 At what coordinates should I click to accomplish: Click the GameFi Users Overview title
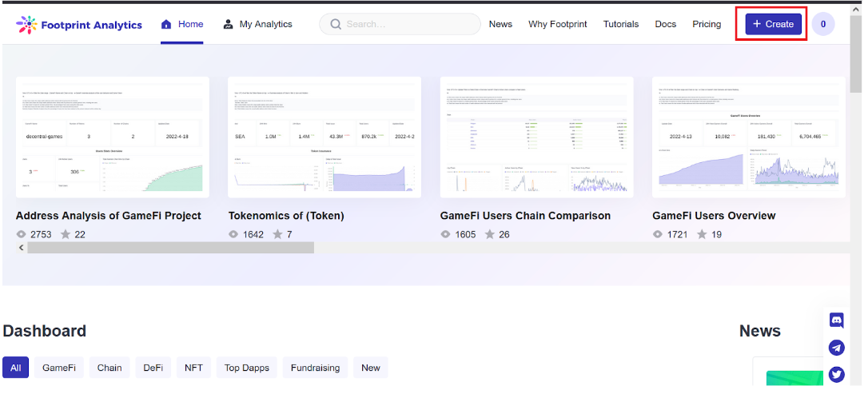[x=714, y=216]
